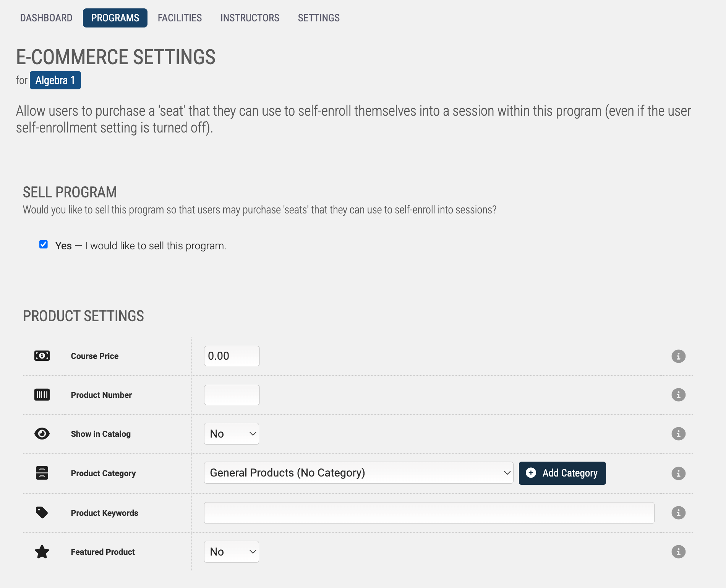This screenshot has height=588, width=726.
Task: Open the Featured Product dropdown
Action: (x=232, y=552)
